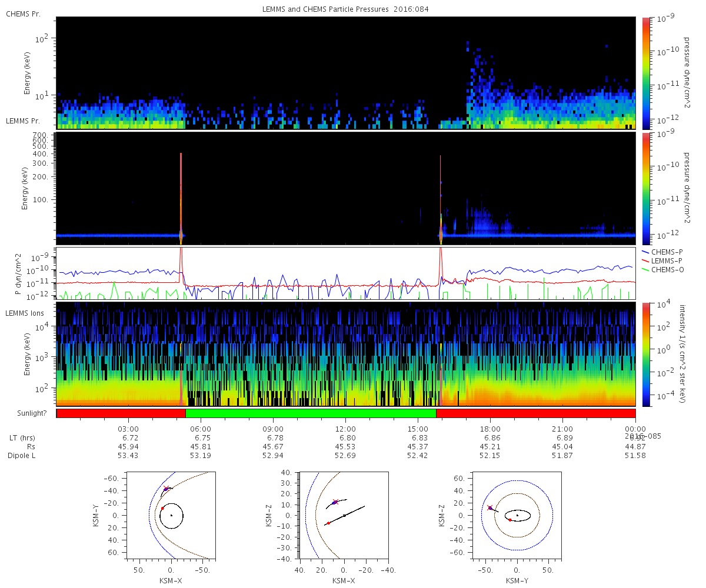Click the 2016-085 date label
Image resolution: width=706 pixels, height=588 pixels.
(642, 436)
